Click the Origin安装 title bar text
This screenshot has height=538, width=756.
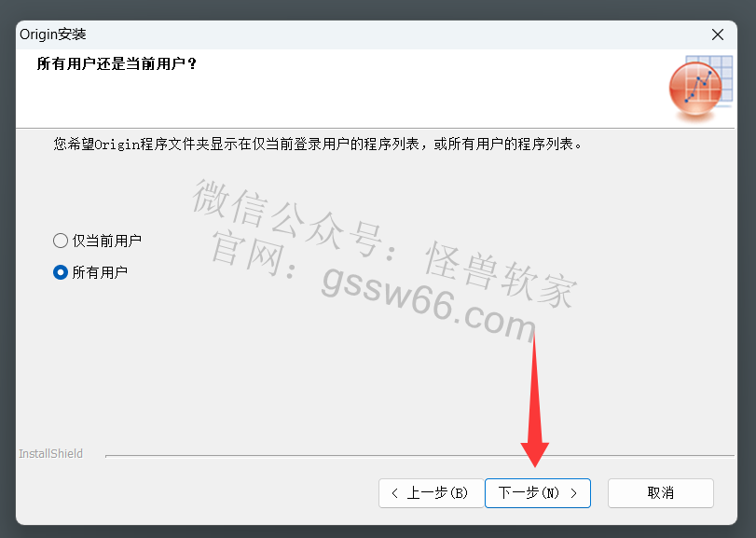coord(53,34)
